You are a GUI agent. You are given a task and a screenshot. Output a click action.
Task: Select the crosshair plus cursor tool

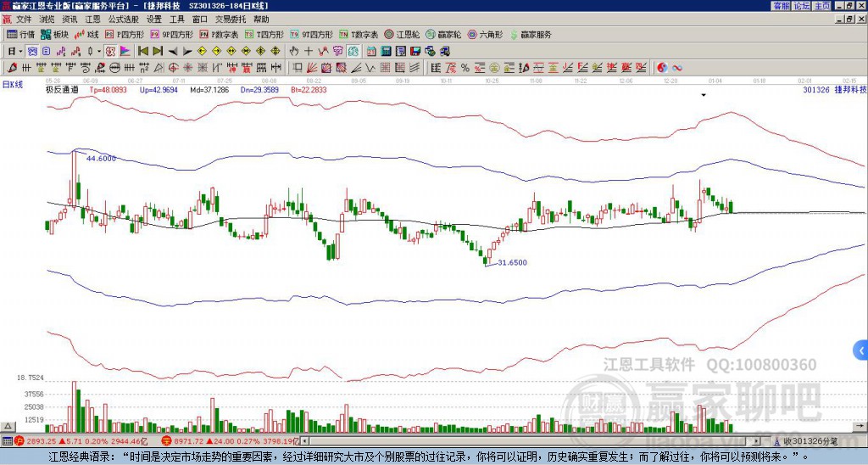309,52
